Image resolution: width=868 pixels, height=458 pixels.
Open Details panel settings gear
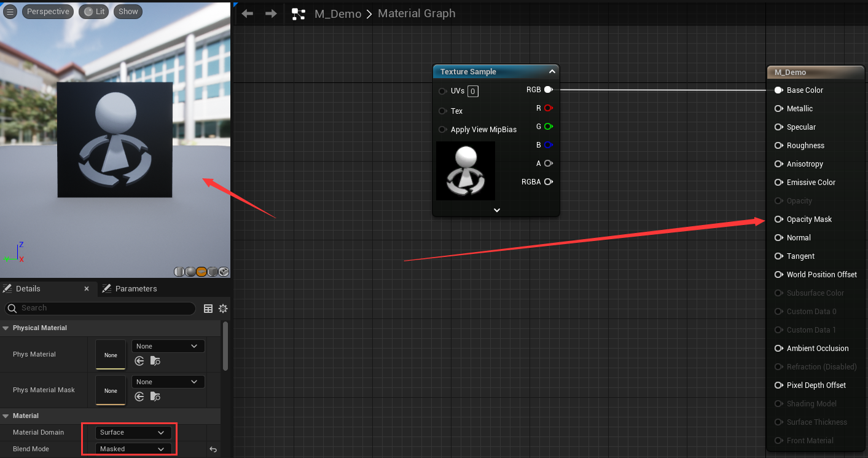223,309
